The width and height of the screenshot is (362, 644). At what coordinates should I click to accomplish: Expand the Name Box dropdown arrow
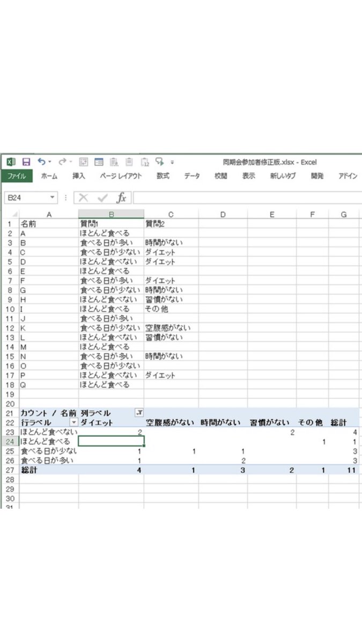click(x=52, y=198)
